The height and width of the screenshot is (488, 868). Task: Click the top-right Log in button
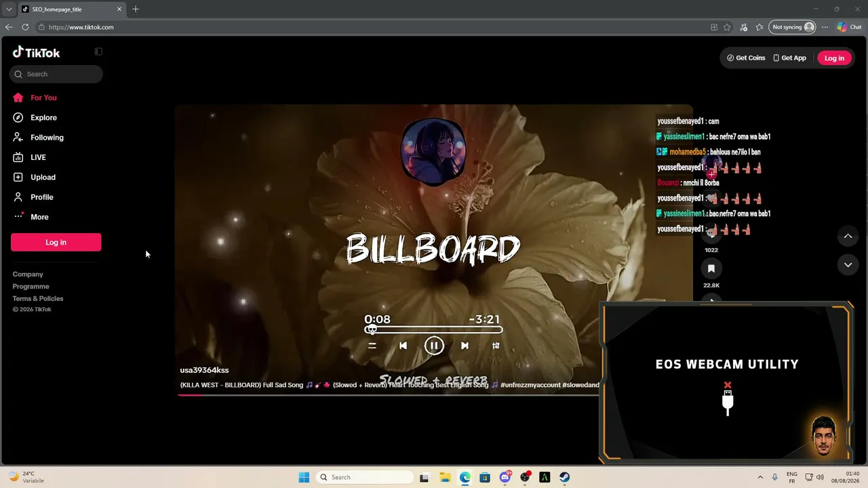[x=834, y=58]
